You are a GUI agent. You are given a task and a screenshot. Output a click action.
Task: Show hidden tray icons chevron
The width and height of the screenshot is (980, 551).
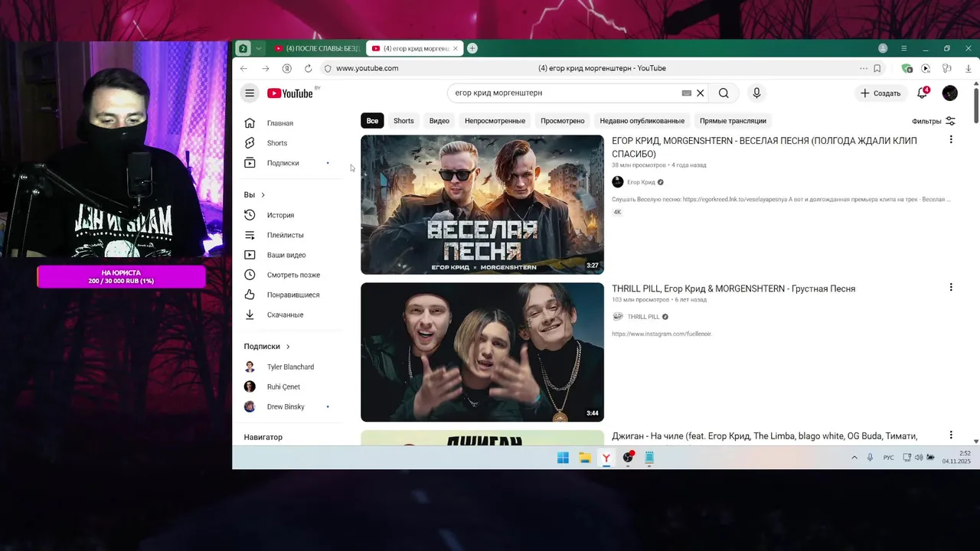pos(854,458)
